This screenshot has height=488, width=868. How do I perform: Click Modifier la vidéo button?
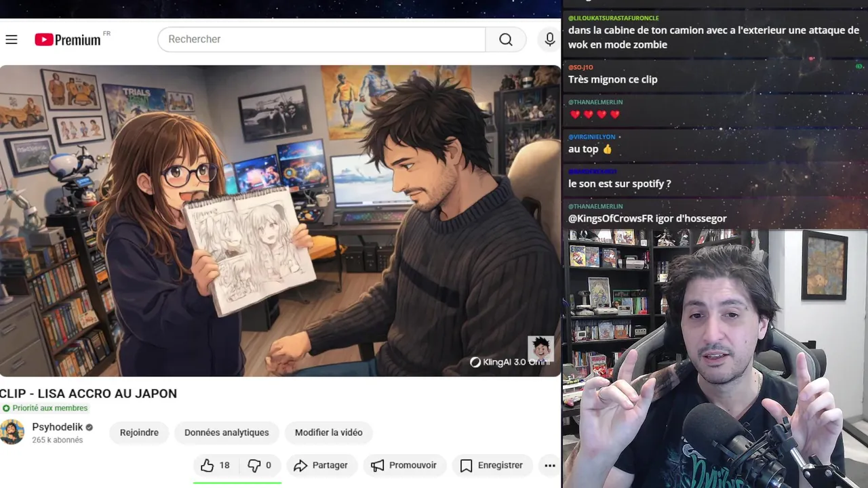(329, 432)
